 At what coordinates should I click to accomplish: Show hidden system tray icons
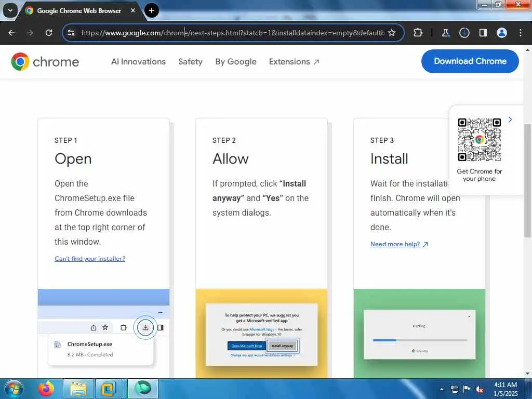pos(442,389)
